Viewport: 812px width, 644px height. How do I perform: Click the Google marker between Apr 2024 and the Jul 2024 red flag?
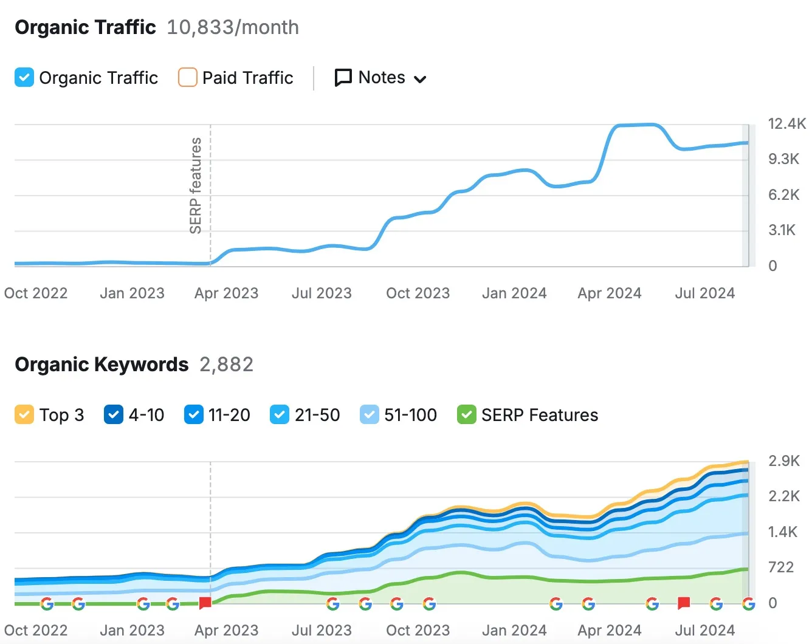(652, 604)
